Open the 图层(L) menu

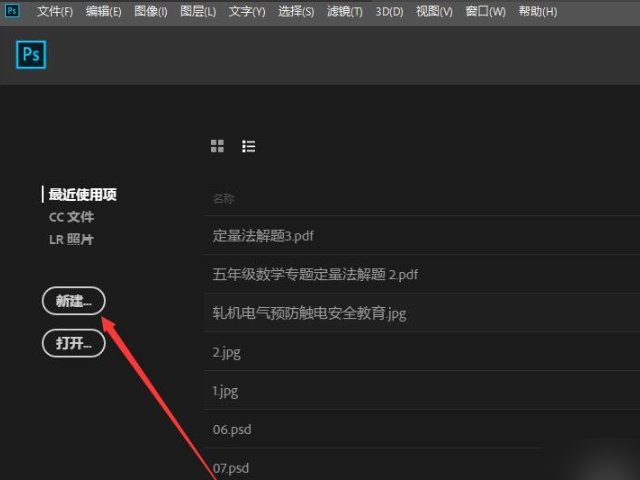coord(198,11)
